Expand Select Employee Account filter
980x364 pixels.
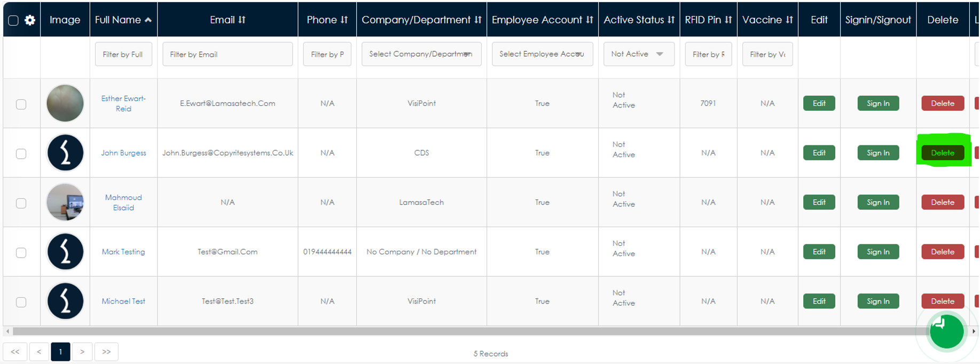pyautogui.click(x=542, y=54)
